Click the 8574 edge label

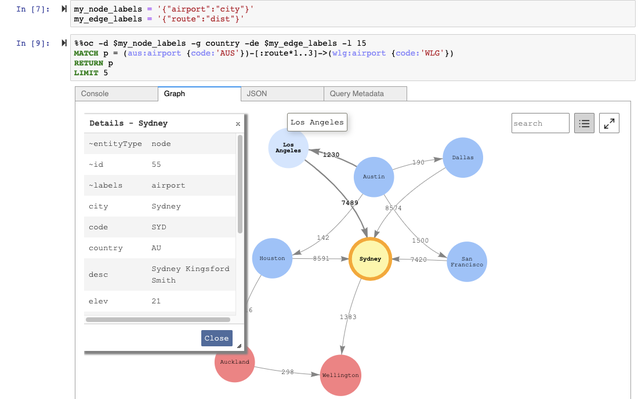coord(393,208)
